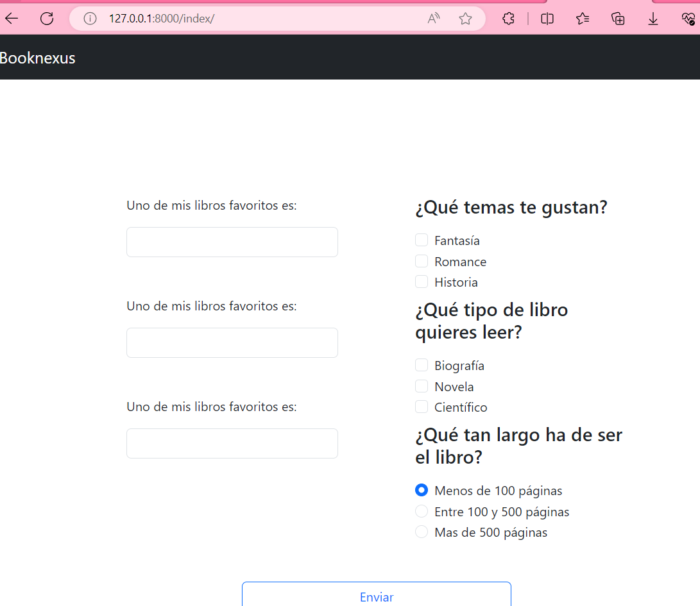Check the Biografía checkbox
Screen dimensions: 700x606
click(422, 365)
